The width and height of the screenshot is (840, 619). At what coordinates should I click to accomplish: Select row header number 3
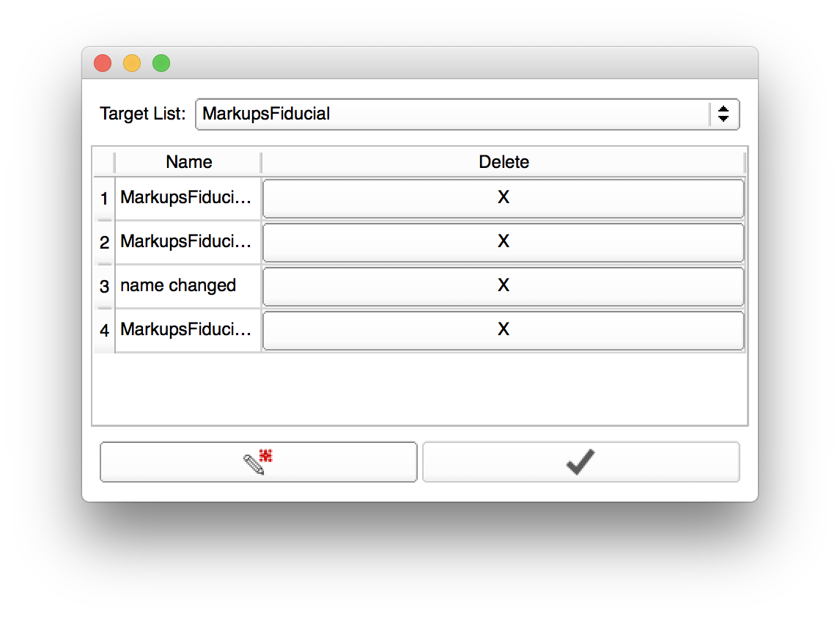pos(104,287)
